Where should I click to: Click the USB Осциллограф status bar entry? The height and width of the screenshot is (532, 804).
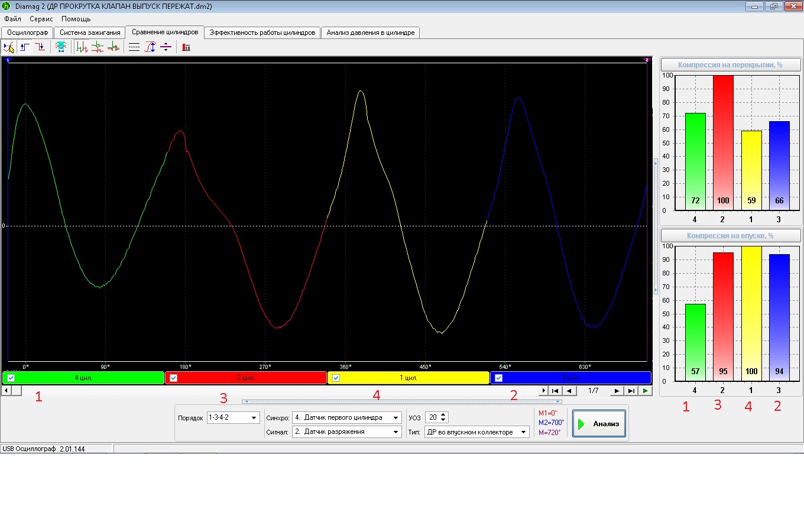pos(43,449)
